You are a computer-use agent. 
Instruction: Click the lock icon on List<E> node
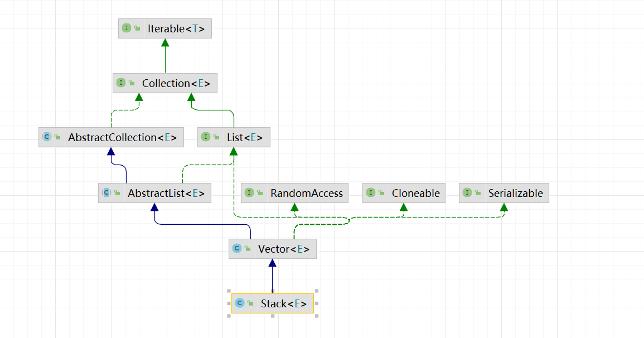pyautogui.click(x=216, y=137)
